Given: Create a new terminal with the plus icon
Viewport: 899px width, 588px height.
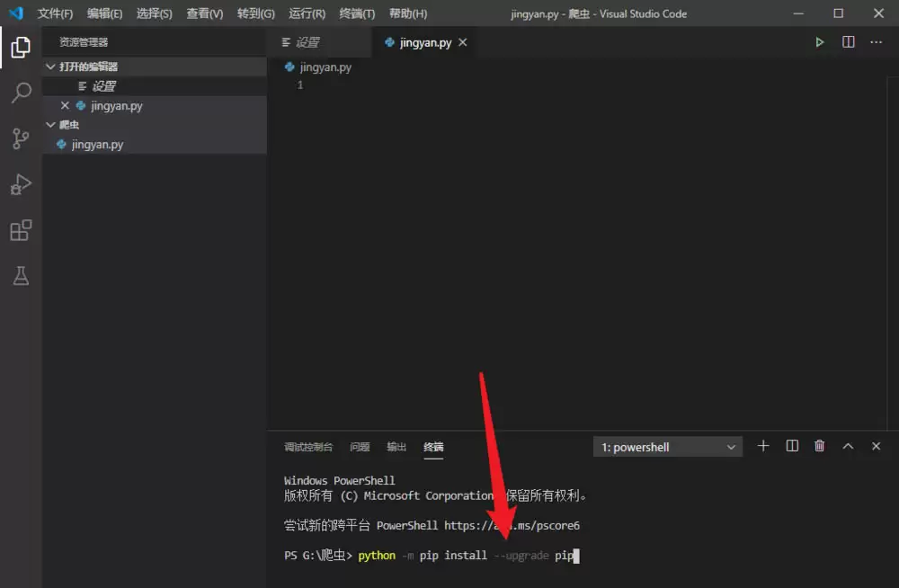Looking at the screenshot, I should (x=762, y=445).
